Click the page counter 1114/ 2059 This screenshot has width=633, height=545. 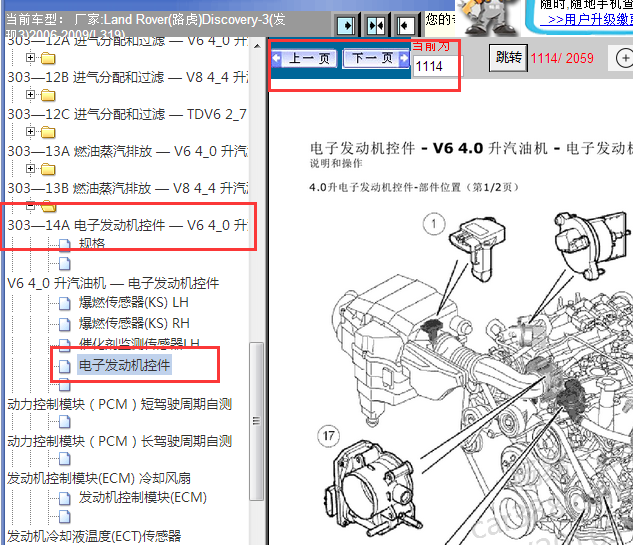coord(562,59)
